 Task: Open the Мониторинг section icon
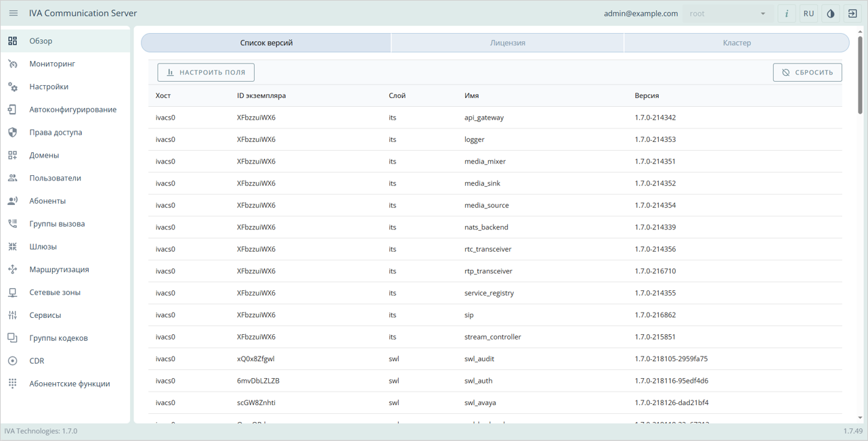point(13,64)
